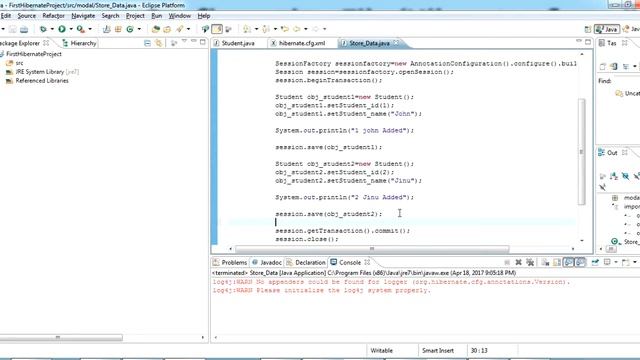Open the Help menu

pos(204,16)
